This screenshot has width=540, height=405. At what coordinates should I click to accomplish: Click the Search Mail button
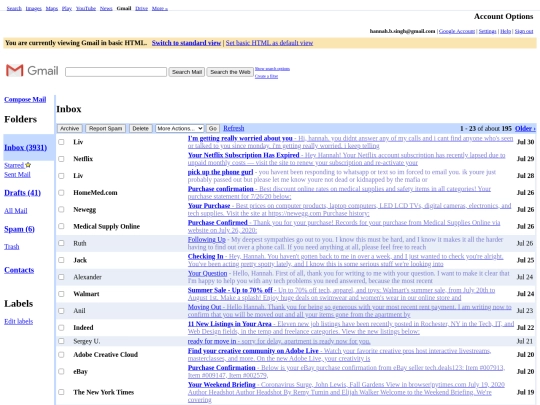coord(187,72)
